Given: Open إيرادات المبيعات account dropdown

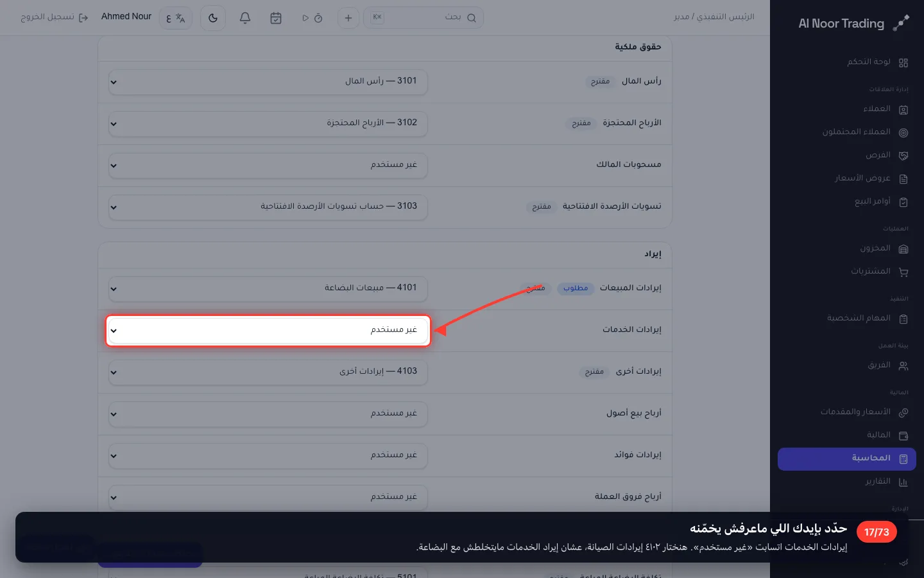Looking at the screenshot, I should coord(268,288).
